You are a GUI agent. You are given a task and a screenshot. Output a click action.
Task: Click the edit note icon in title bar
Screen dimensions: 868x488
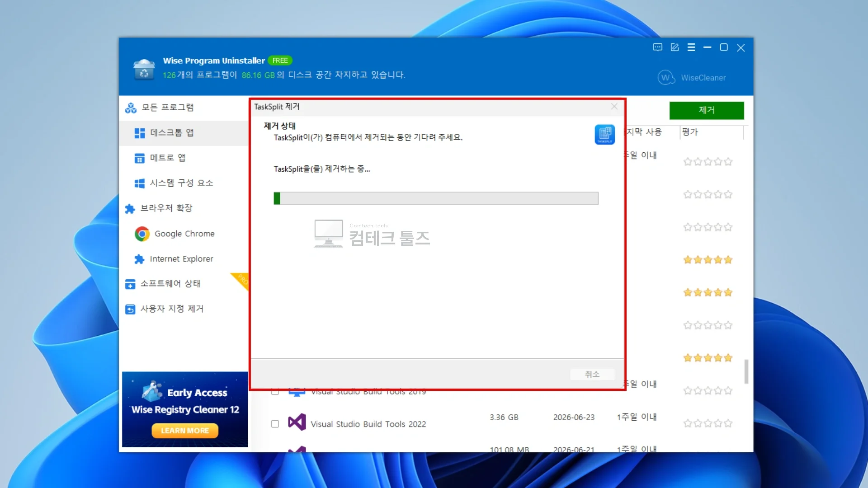[x=675, y=47]
